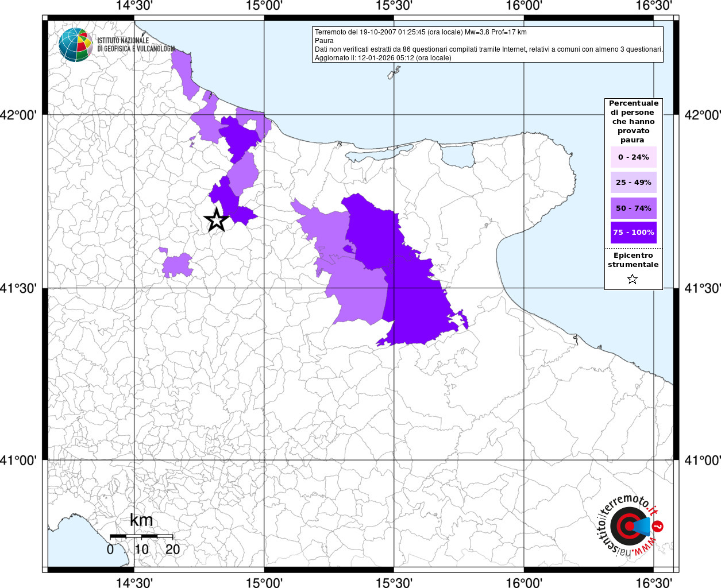Click the INGV globe logo
The width and height of the screenshot is (721, 588).
click(x=75, y=45)
